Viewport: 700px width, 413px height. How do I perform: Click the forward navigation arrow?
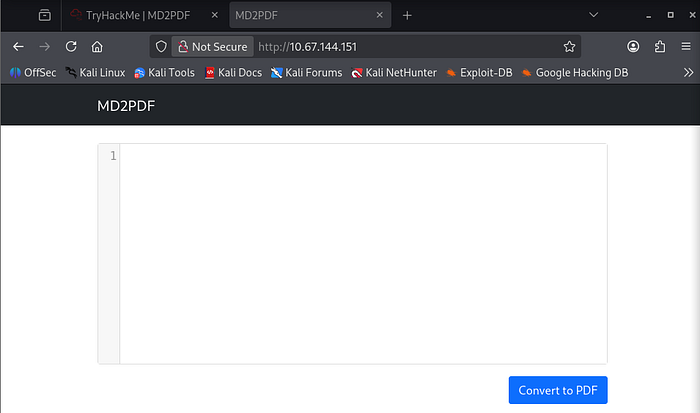tap(44, 46)
